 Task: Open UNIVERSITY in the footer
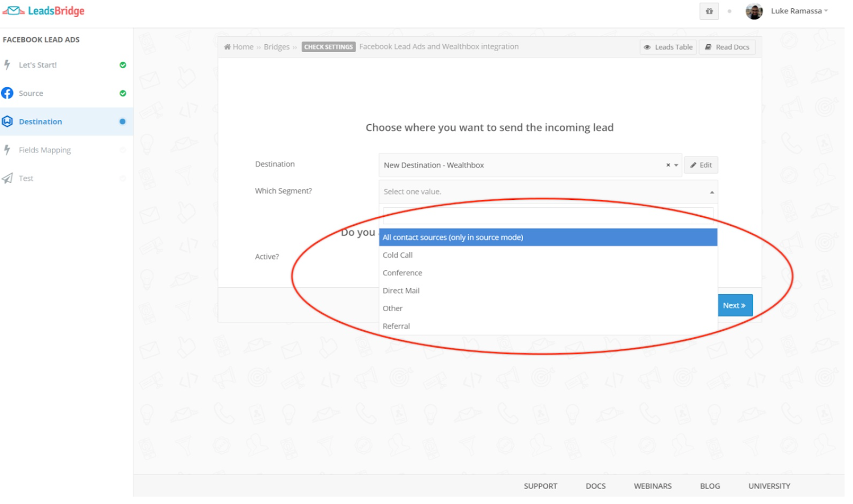[x=769, y=486]
